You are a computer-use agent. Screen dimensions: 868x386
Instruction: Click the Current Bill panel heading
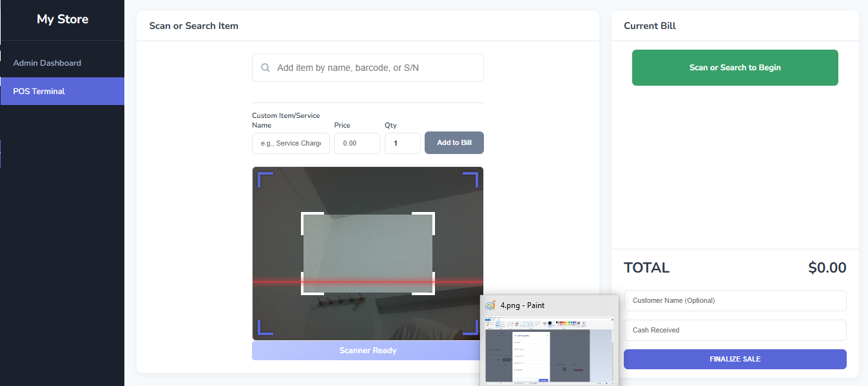coord(650,26)
